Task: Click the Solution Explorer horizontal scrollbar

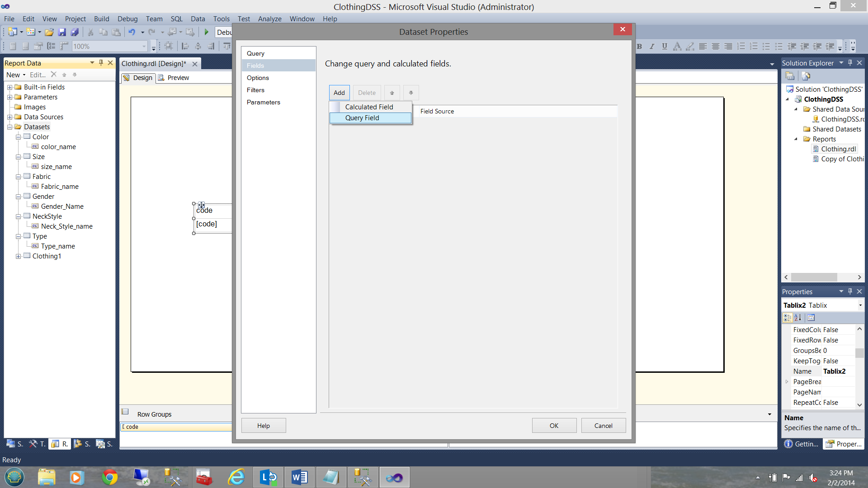Action: pos(814,277)
